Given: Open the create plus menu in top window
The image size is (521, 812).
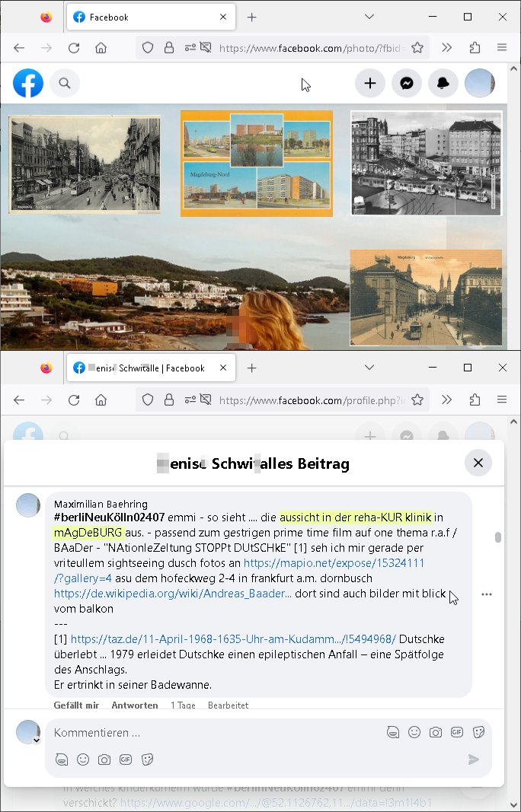Looking at the screenshot, I should (370, 83).
